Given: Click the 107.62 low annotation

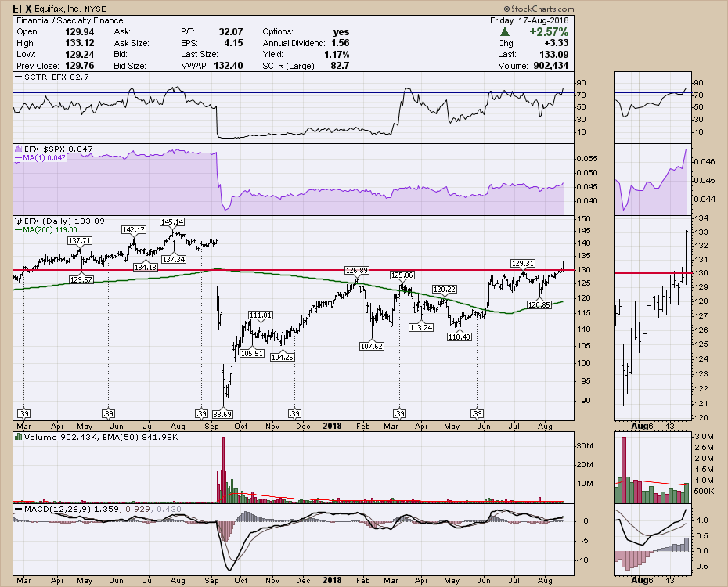Looking at the screenshot, I should (x=372, y=346).
